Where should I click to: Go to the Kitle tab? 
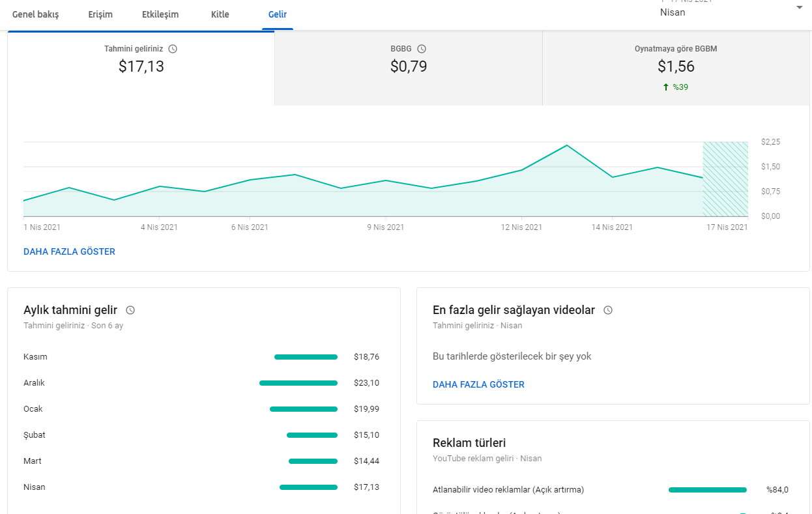220,14
